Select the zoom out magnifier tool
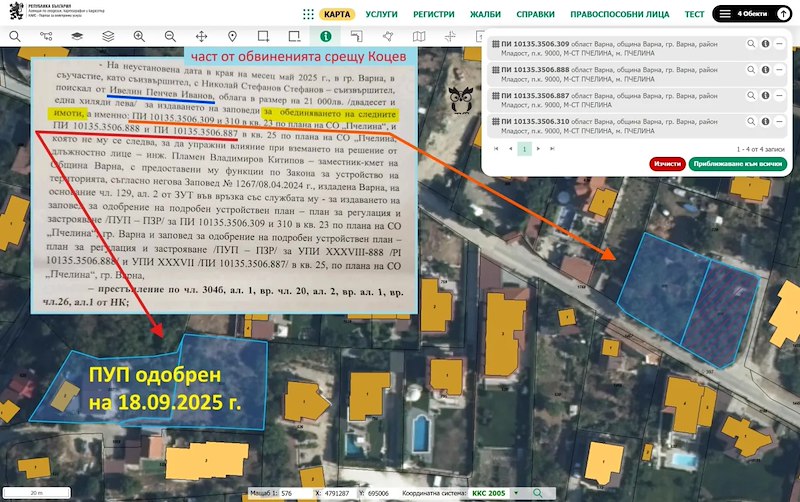The image size is (800, 502). click(170, 36)
